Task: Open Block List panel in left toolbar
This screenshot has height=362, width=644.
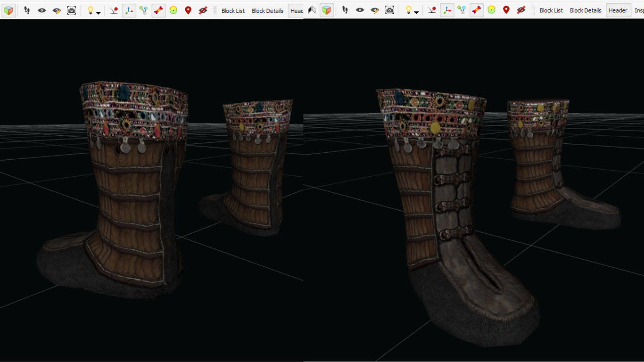Action: coord(233,10)
